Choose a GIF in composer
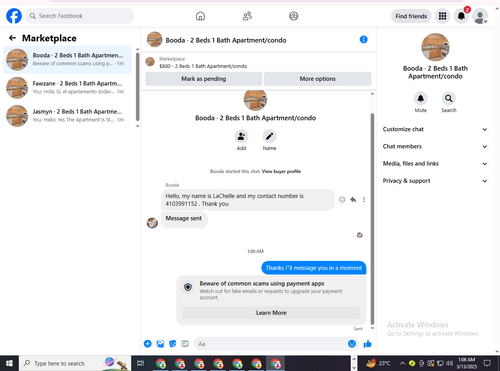 tap(185, 344)
